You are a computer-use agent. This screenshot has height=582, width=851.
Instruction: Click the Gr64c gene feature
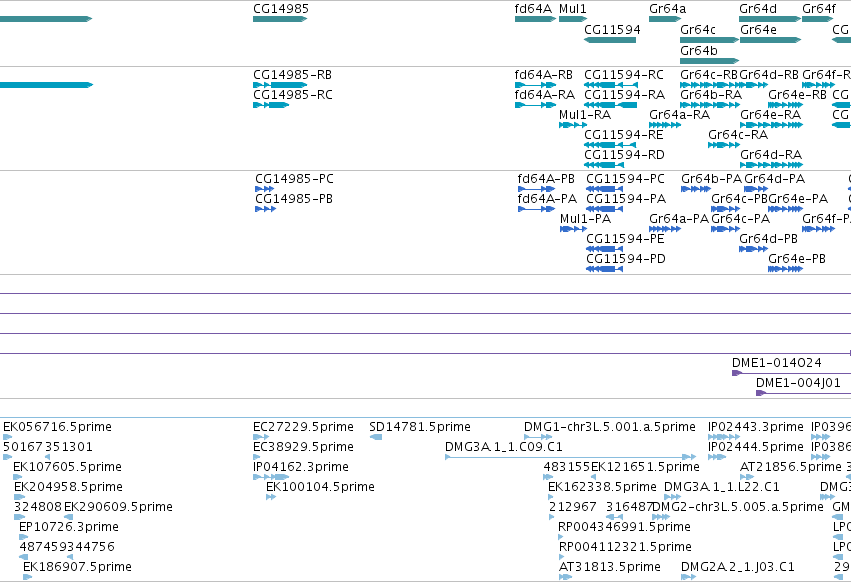709,40
